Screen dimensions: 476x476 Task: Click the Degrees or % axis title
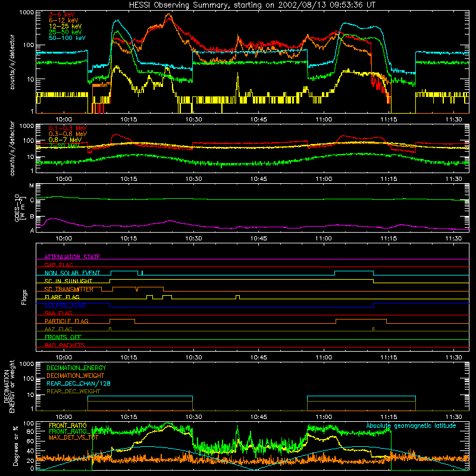(x=15, y=446)
